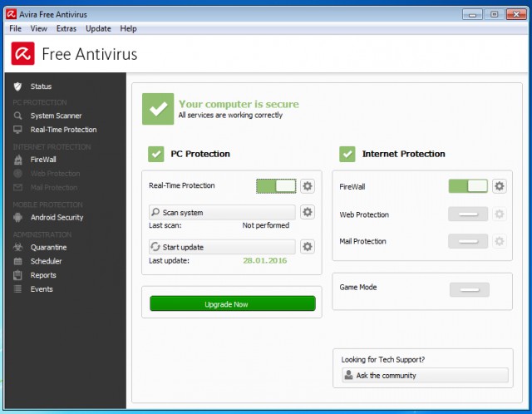The width and height of the screenshot is (532, 414).
Task: Minimize the Avira Free Antivirus window
Action: (x=472, y=14)
